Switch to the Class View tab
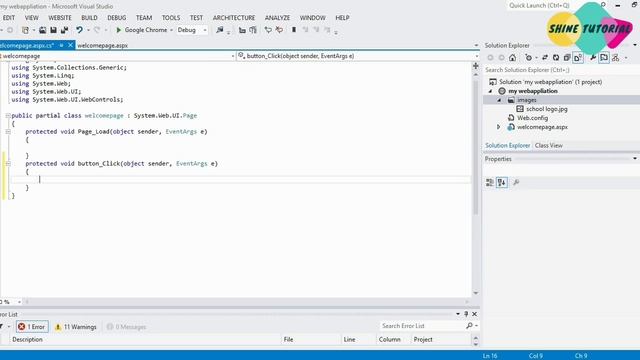 point(549,145)
